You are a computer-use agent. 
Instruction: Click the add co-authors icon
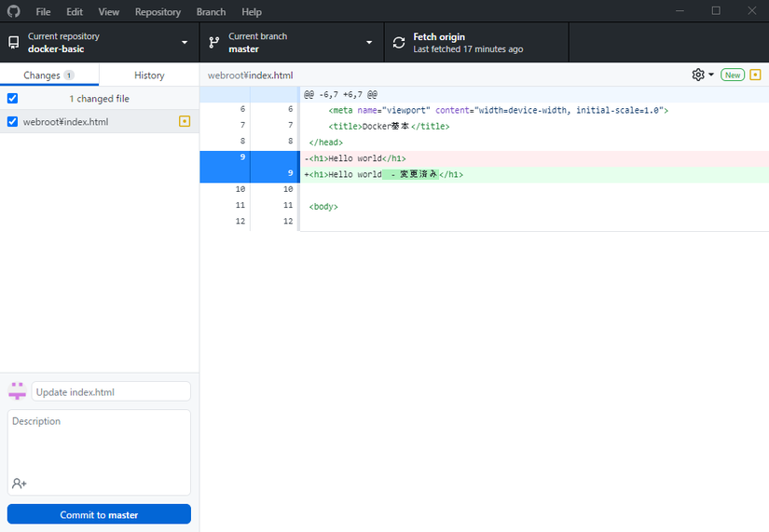[19, 484]
